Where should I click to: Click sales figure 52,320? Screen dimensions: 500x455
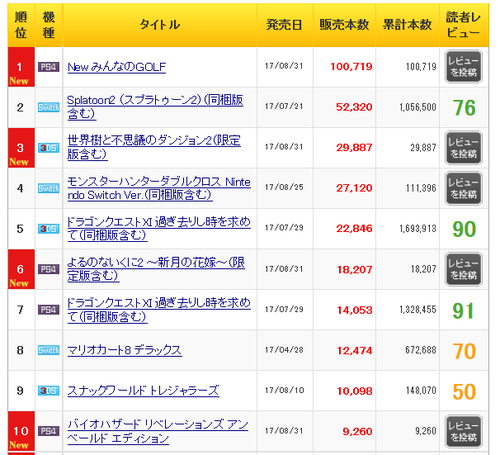(354, 107)
